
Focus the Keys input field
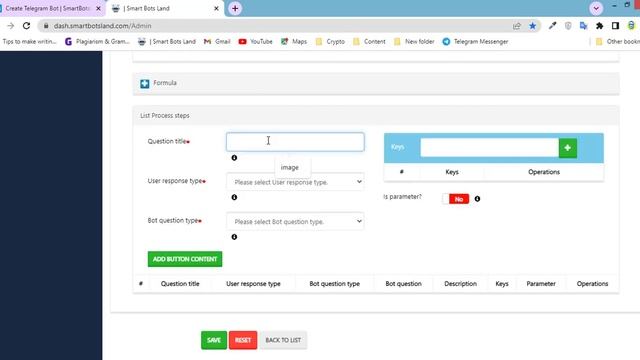click(489, 148)
